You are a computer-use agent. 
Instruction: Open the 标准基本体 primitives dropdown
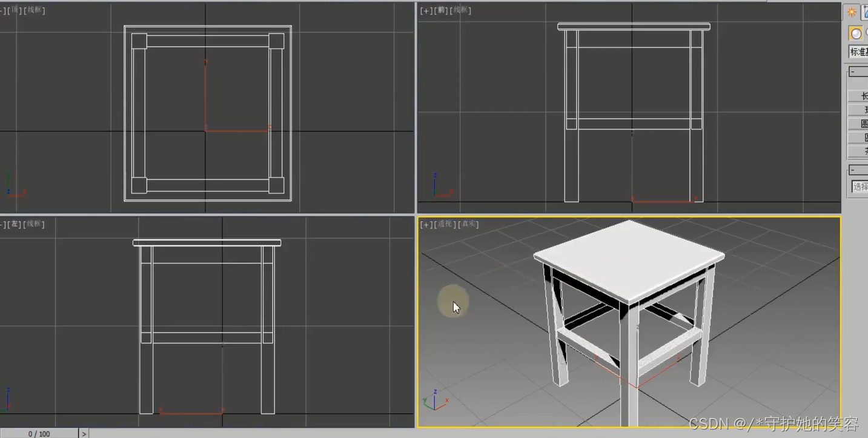(x=858, y=52)
